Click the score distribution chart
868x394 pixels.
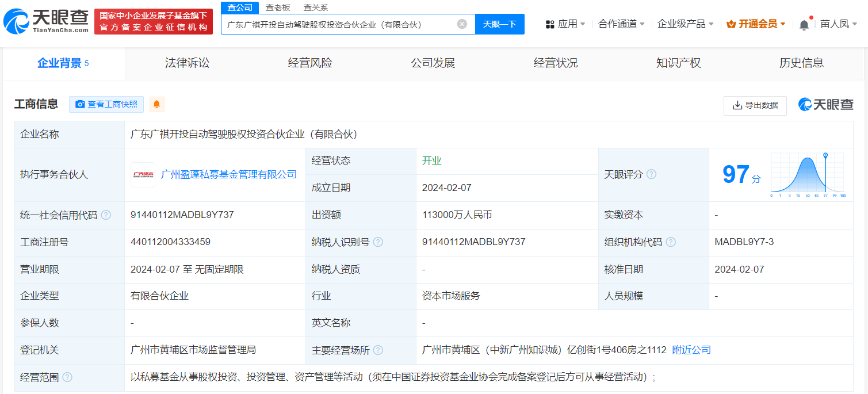pos(808,175)
